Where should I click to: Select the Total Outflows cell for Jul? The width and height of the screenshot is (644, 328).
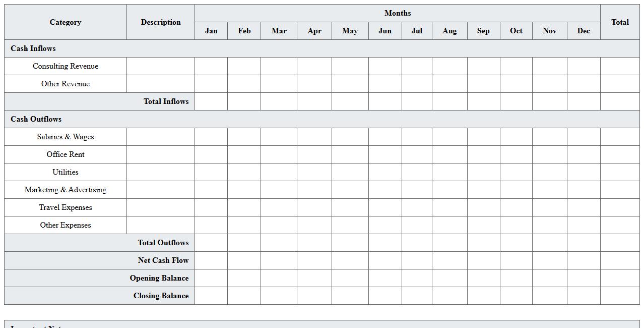[417, 243]
